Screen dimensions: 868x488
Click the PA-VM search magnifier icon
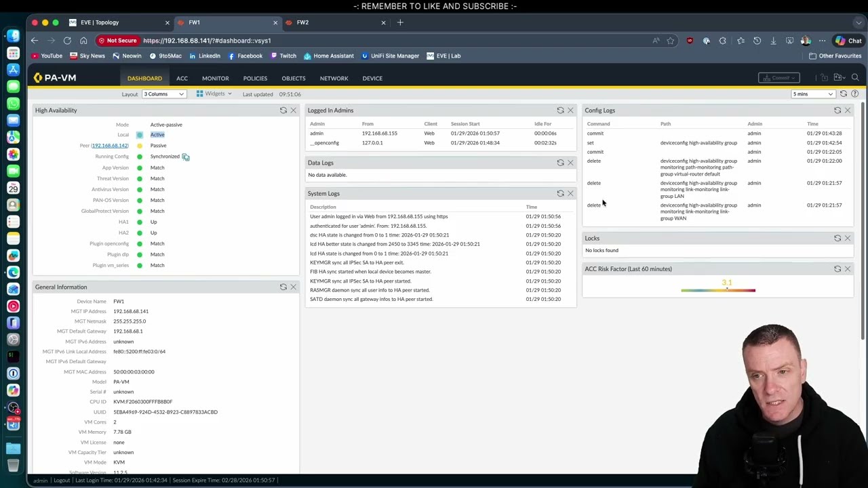click(x=855, y=77)
